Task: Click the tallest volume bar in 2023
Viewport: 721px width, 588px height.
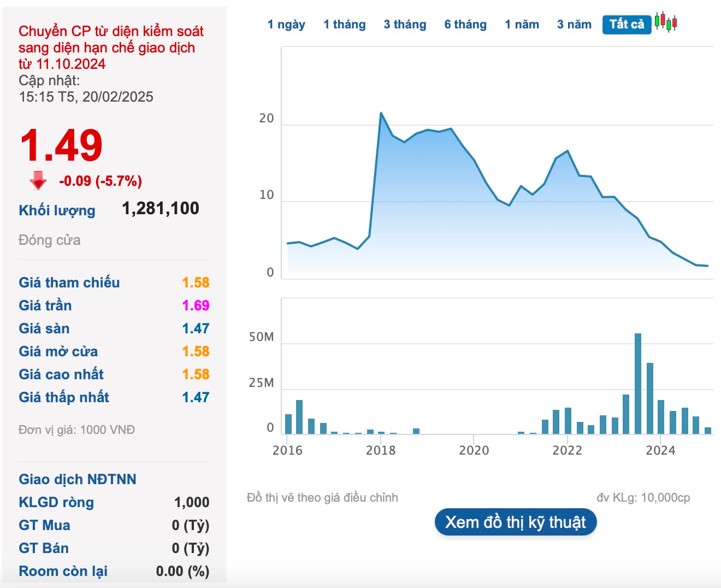Action: click(x=638, y=384)
